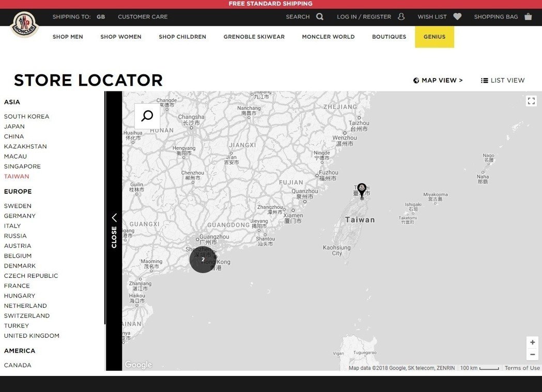
Task: Select Germany in country list
Action: click(20, 216)
